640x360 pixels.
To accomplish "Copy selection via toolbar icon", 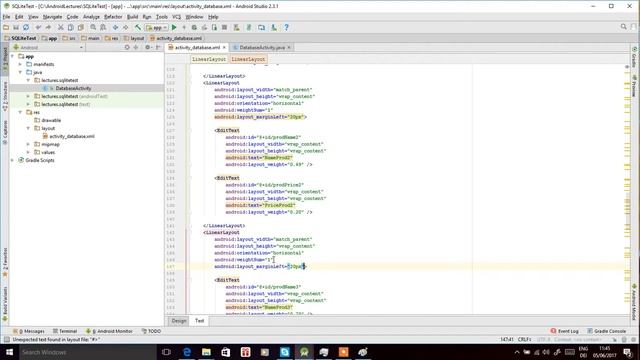I will [71, 27].
